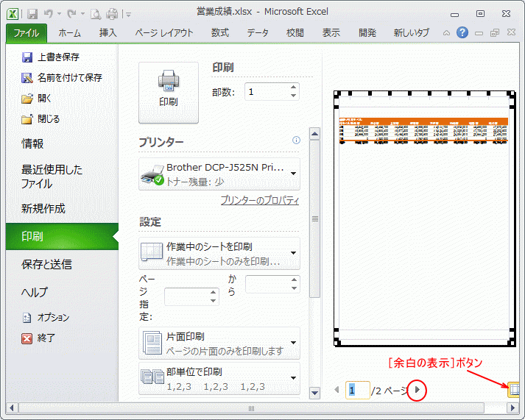Viewport: 525px width, 420px height.
Task: Click the current page number field
Action: [x=358, y=391]
